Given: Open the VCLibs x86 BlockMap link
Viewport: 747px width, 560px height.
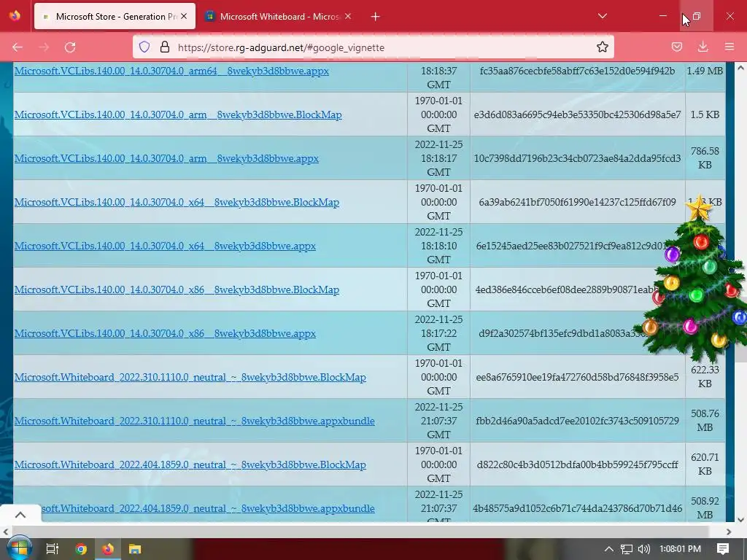Looking at the screenshot, I should 177,290.
